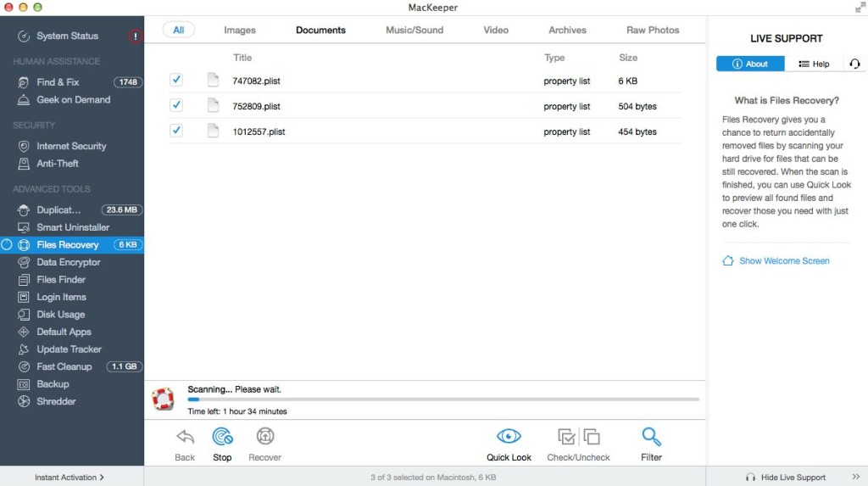Click the headset live chat icon
Image resolution: width=868 pixels, height=486 pixels.
[x=854, y=64]
